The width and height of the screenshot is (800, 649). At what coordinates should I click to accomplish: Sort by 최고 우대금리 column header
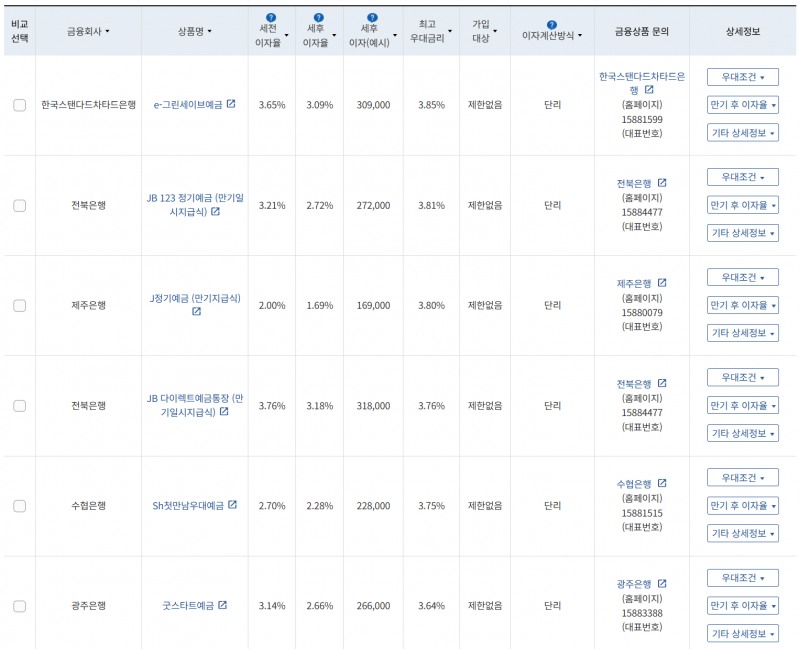click(431, 31)
